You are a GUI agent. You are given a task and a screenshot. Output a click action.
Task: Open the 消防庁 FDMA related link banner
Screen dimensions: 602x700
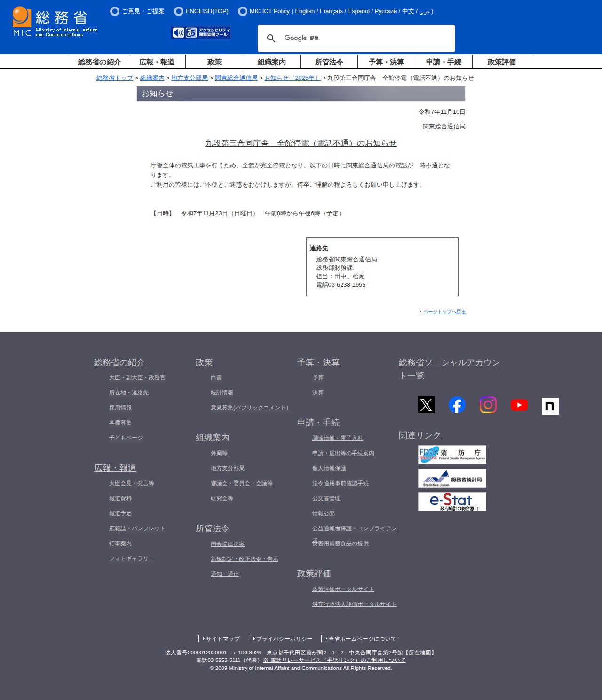coord(452,455)
